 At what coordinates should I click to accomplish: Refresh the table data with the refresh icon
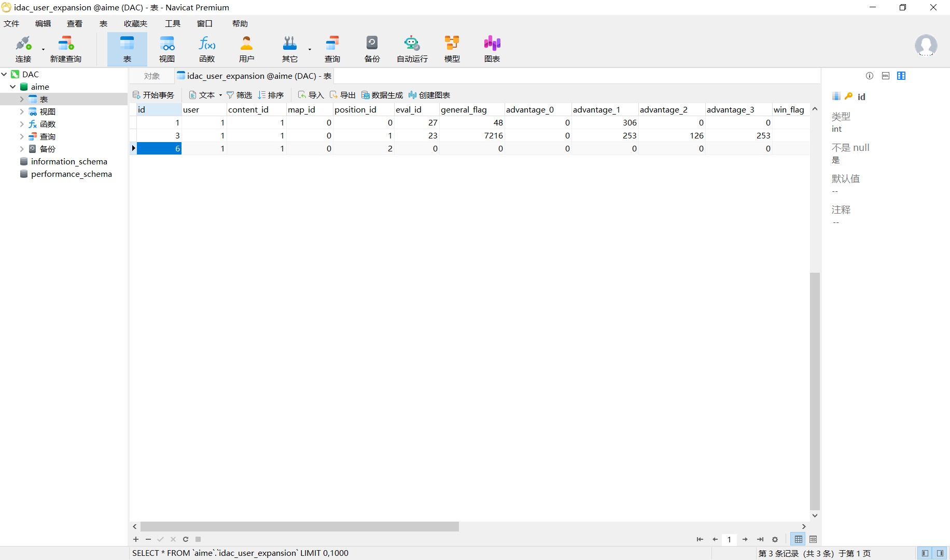(185, 539)
